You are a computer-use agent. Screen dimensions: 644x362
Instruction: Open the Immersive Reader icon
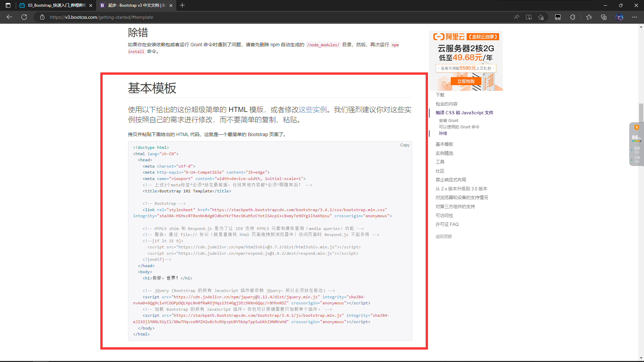coord(529,17)
